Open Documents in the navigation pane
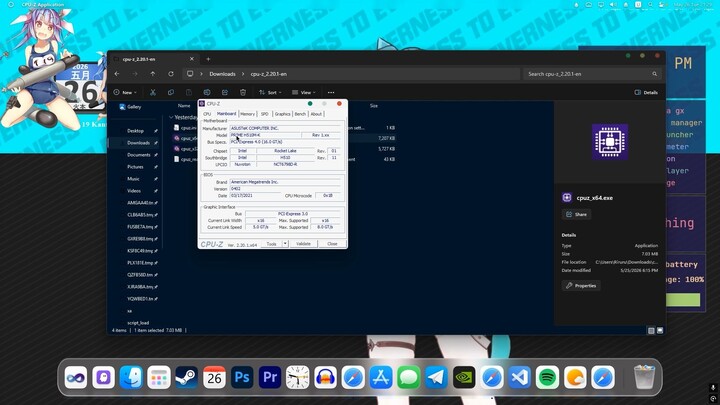 pos(139,155)
